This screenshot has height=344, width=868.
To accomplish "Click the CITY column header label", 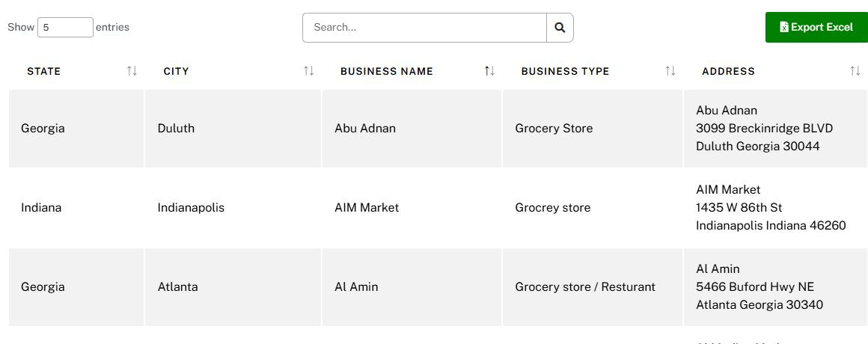I will (176, 72).
